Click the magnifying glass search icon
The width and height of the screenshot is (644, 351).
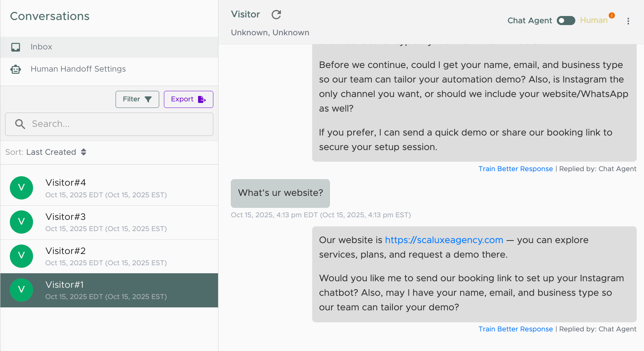point(20,124)
